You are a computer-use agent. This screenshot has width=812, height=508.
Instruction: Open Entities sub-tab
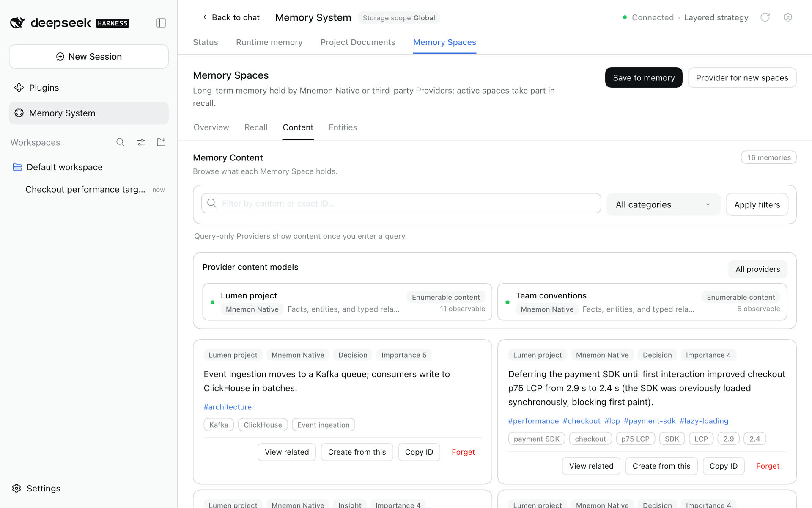coord(343,127)
